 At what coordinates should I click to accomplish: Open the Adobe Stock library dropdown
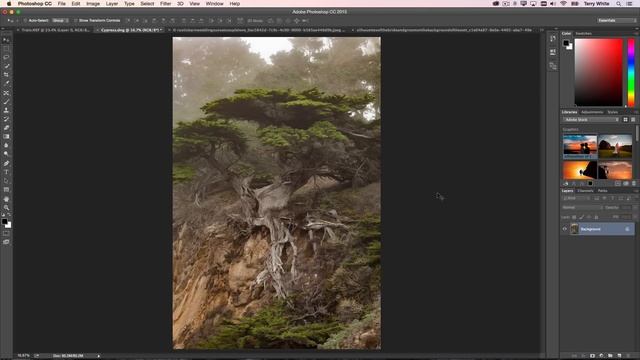pos(591,120)
